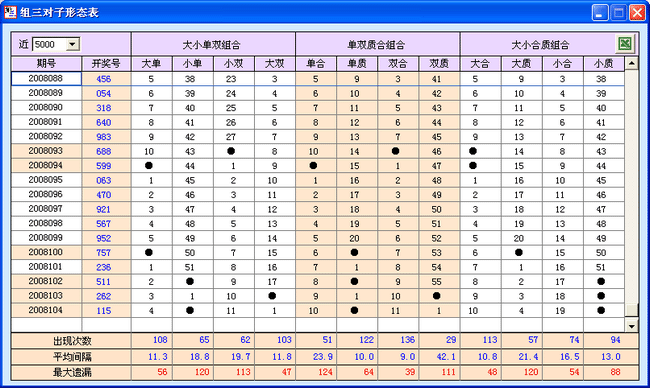
Task: Open the 近 5000 period count dropdown
Action: pos(73,44)
